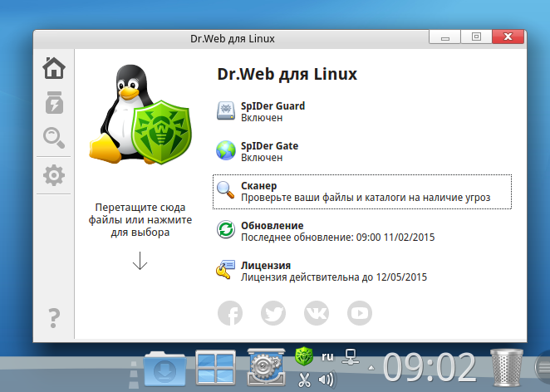Click the 'ru' keyboard layout indicator
Viewport: 550px width, 392px height.
[327, 356]
